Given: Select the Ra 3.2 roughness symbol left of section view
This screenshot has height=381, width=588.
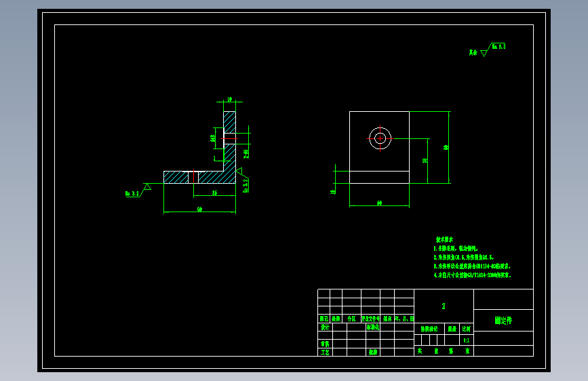Looking at the screenshot, I should pos(138,190).
